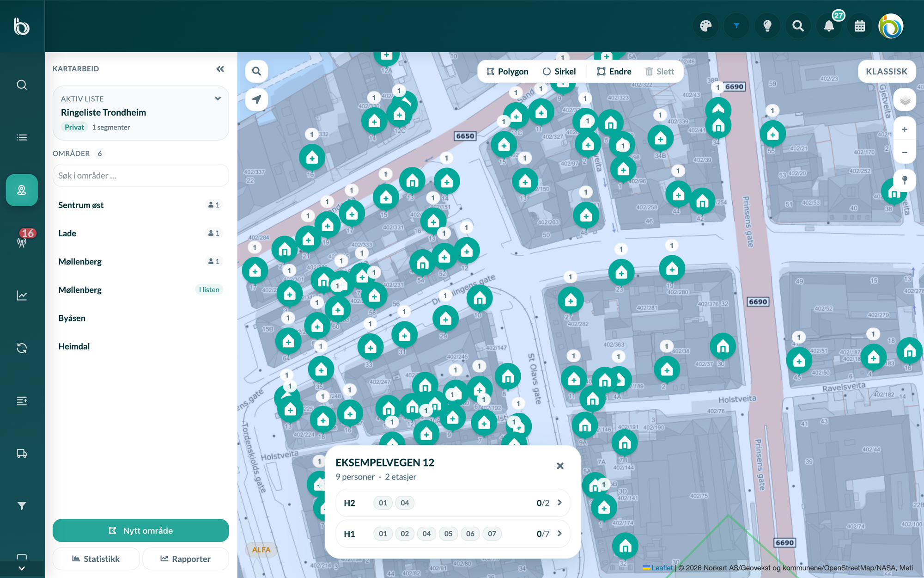Click the ALFA badge on map
This screenshot has height=578, width=924.
pyautogui.click(x=261, y=549)
